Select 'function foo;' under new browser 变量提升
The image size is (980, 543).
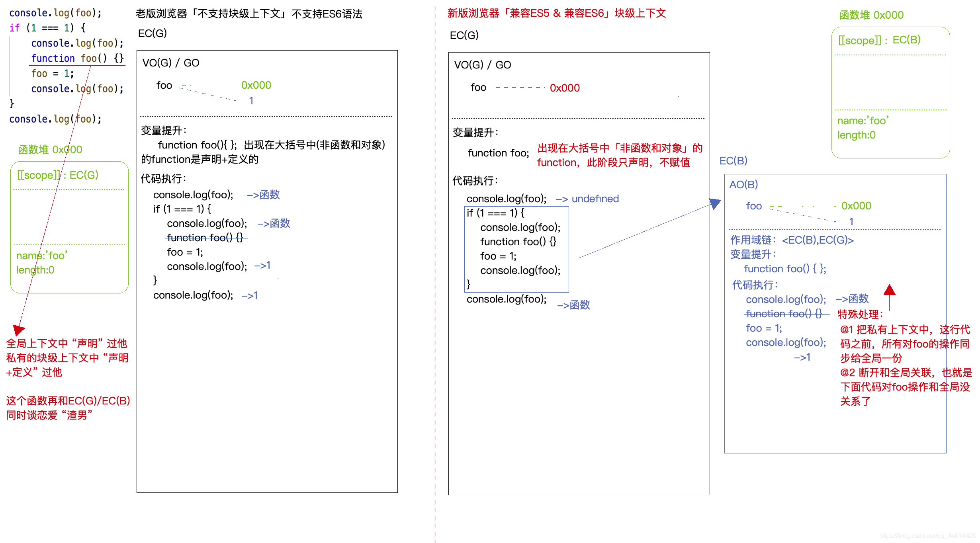tap(498, 153)
